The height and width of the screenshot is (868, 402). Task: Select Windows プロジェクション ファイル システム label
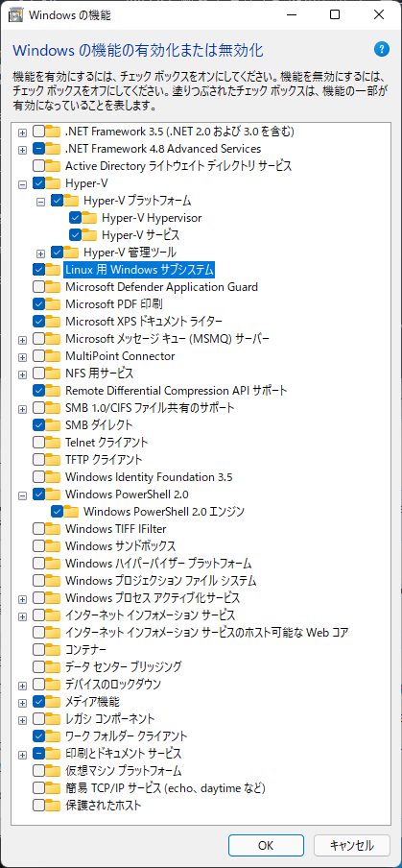[161, 581]
